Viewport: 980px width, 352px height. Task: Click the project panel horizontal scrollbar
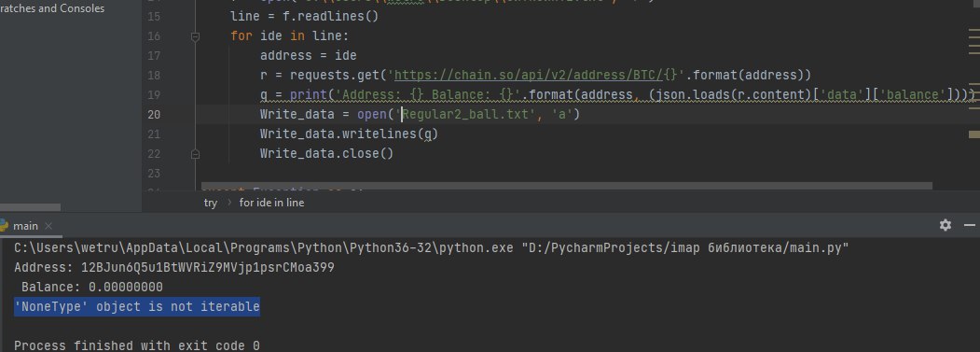[x=30, y=207]
